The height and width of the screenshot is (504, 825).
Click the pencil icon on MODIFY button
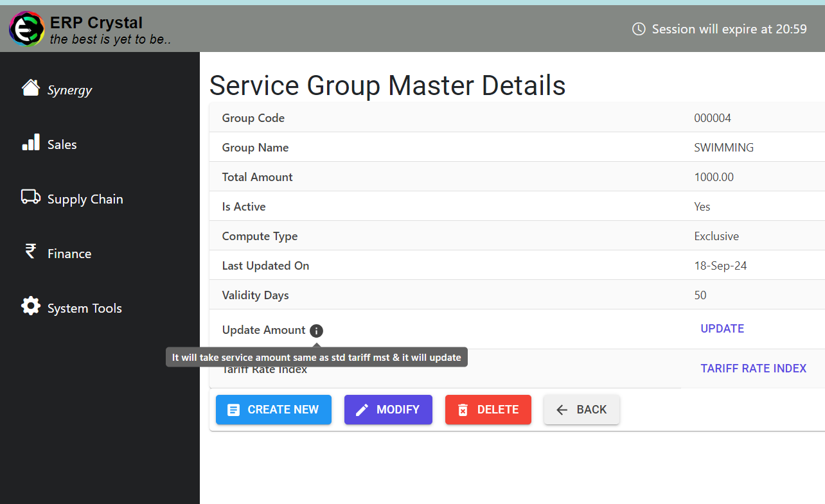click(x=362, y=410)
